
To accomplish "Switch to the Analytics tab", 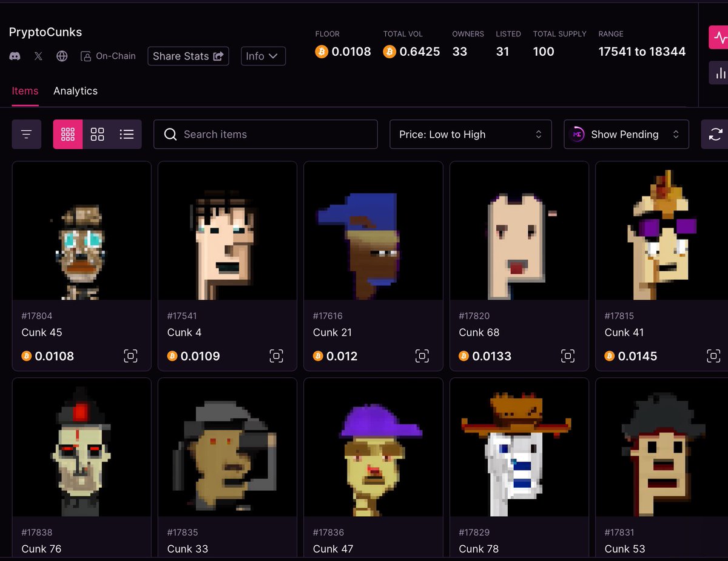I will click(x=75, y=91).
